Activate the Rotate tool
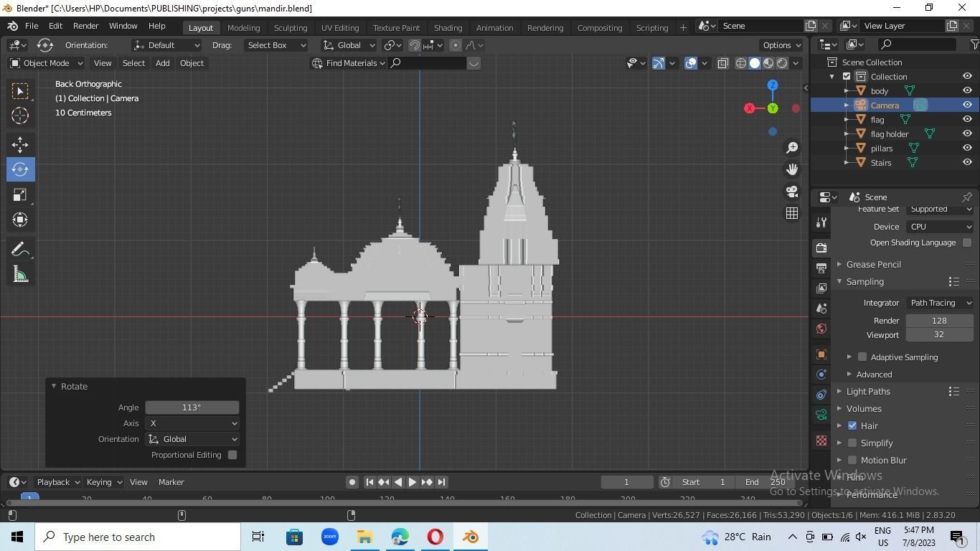The width and height of the screenshot is (980, 551). tap(20, 169)
